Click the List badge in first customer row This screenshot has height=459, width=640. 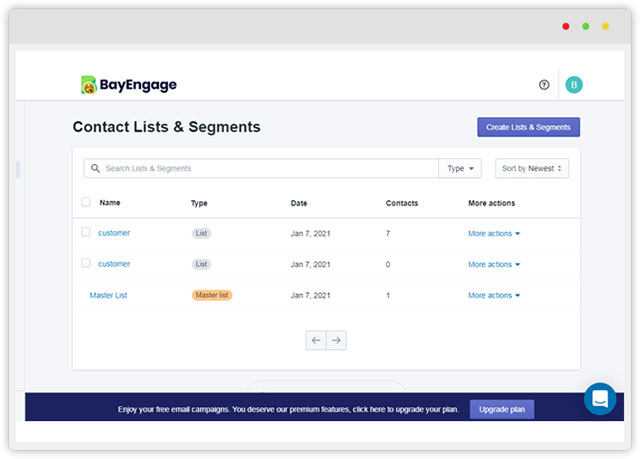(201, 233)
